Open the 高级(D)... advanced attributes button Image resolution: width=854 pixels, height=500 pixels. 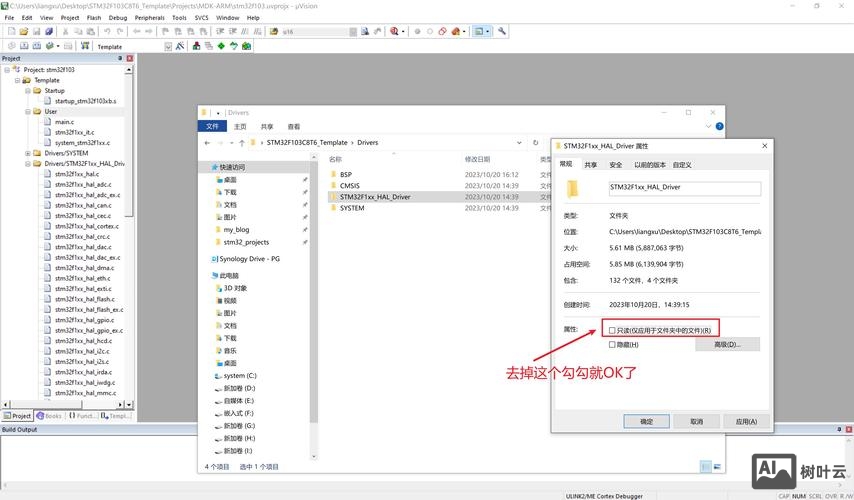pyautogui.click(x=727, y=344)
